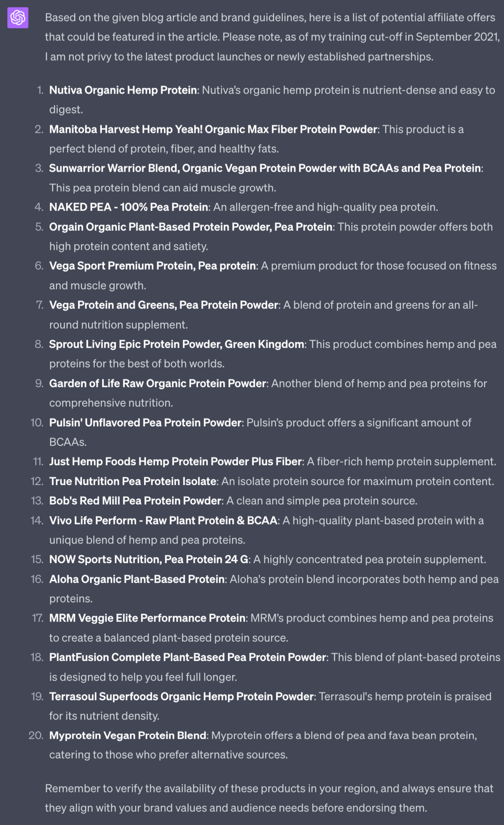The height and width of the screenshot is (825, 504).
Task: Click the Orgain Organic Plant-Based Protein Powder name
Action: (x=191, y=227)
